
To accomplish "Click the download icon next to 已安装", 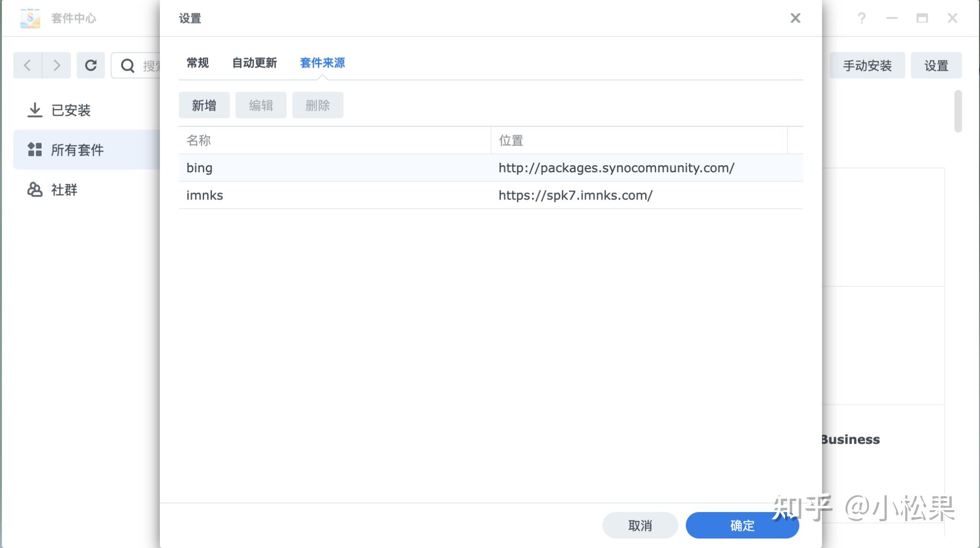I will point(34,110).
